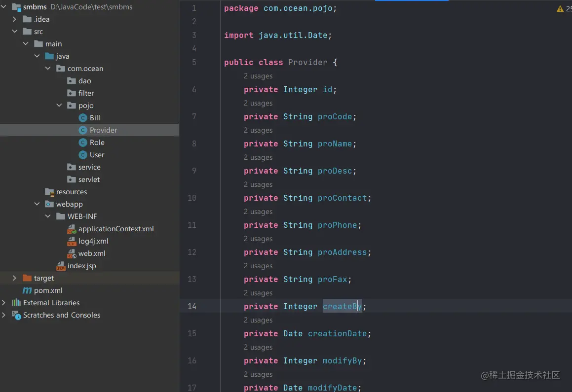Screen dimensions: 572x392
Task: Click the src folder icon
Action: click(x=27, y=32)
